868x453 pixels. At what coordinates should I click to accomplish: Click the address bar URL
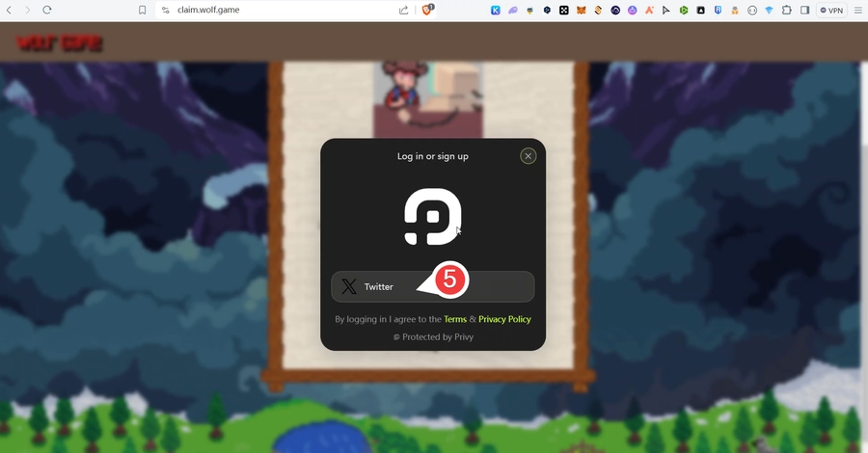pyautogui.click(x=207, y=10)
